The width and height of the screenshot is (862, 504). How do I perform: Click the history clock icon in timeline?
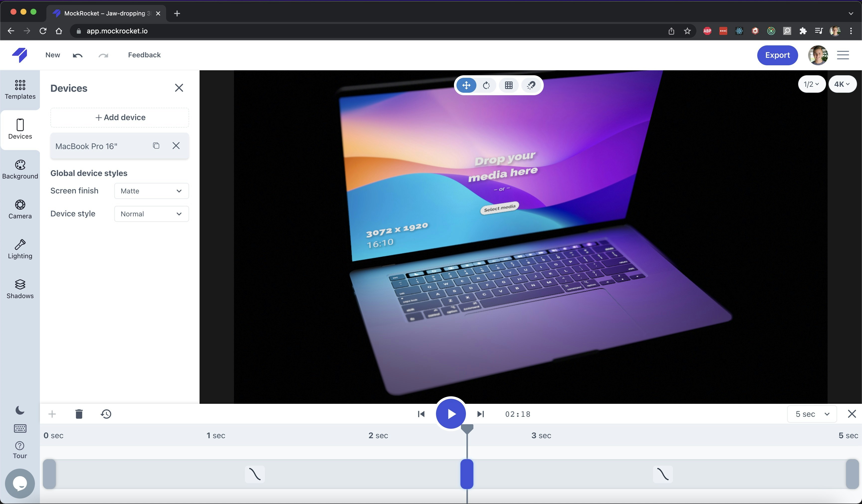pos(106,414)
